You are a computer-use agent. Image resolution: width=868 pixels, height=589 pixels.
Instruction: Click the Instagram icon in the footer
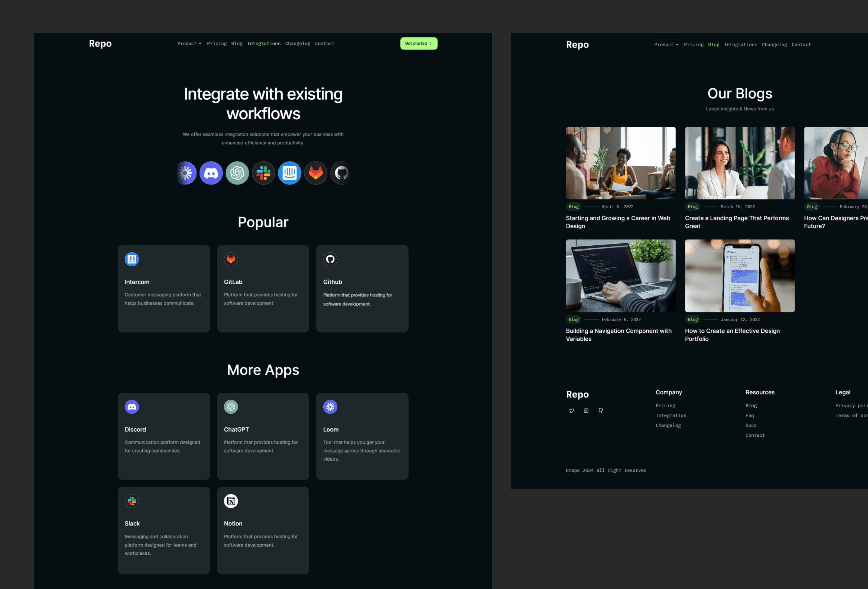(x=586, y=410)
